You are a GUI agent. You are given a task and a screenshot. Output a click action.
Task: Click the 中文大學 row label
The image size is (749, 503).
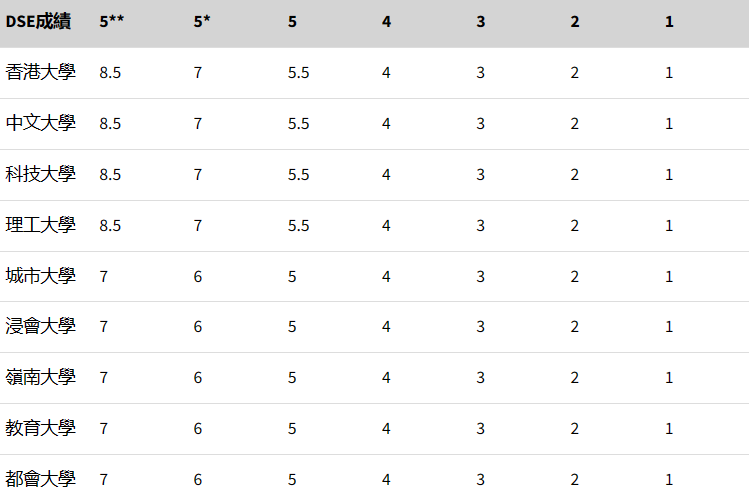click(41, 123)
